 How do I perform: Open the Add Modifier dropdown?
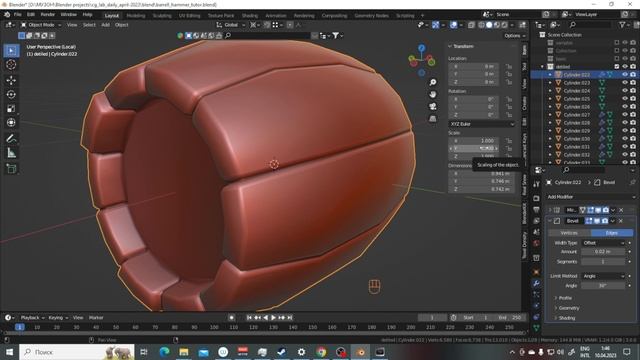[591, 197]
